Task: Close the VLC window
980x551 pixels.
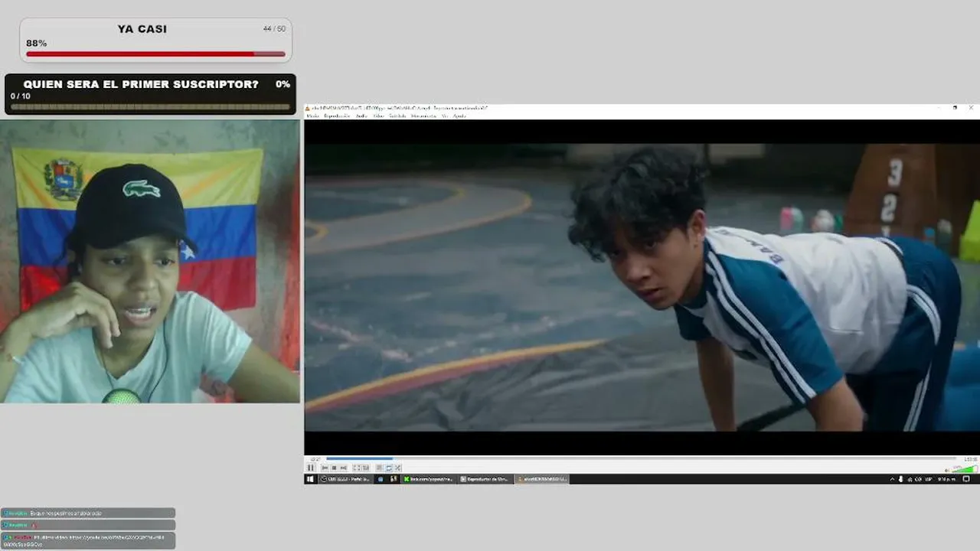Action: (x=971, y=108)
